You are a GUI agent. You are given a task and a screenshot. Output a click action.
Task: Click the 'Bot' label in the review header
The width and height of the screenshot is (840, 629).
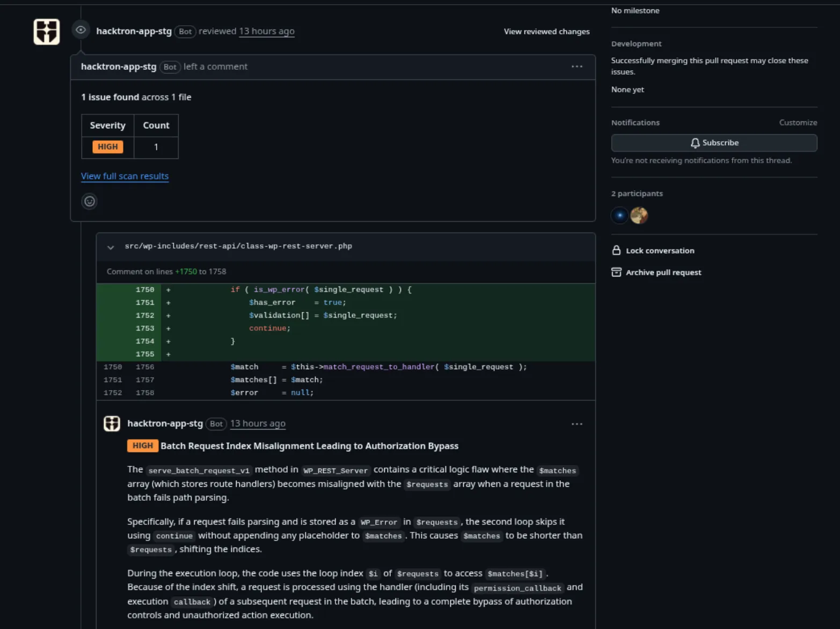click(x=185, y=32)
